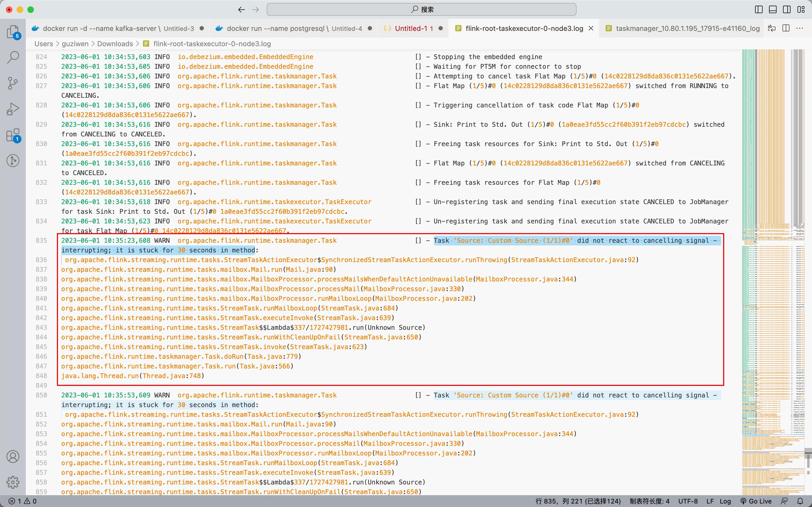Open the Log language mode selector

tap(725, 501)
